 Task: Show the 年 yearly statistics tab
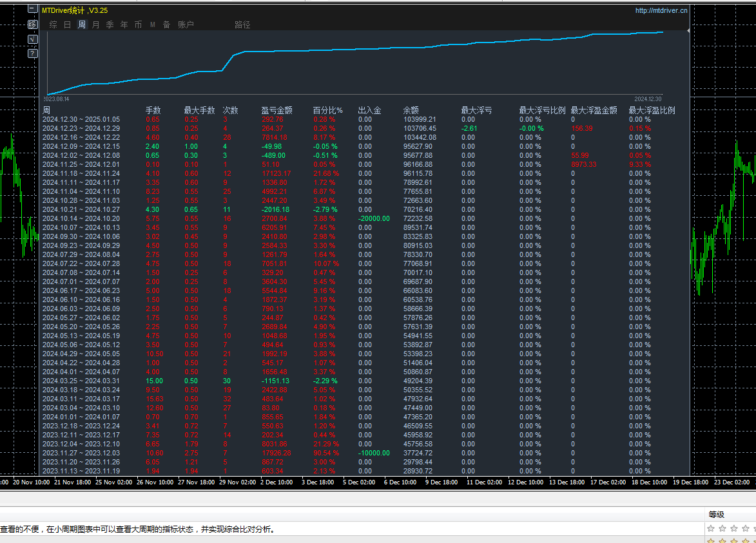tap(124, 25)
